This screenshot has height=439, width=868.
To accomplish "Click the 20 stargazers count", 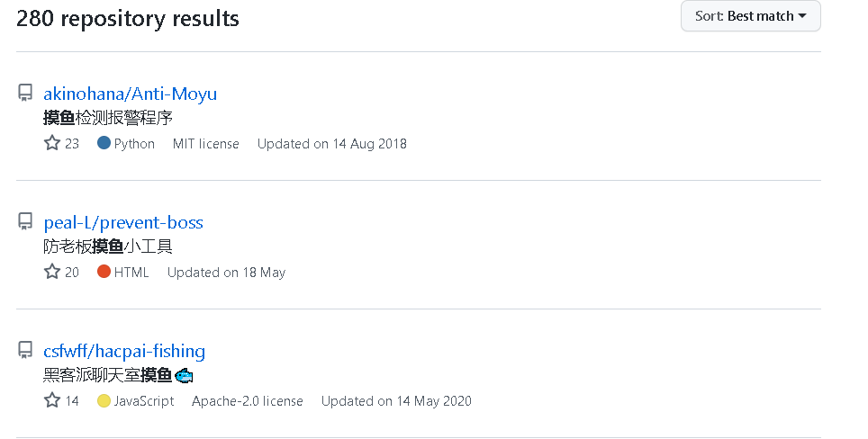I will [x=72, y=273].
